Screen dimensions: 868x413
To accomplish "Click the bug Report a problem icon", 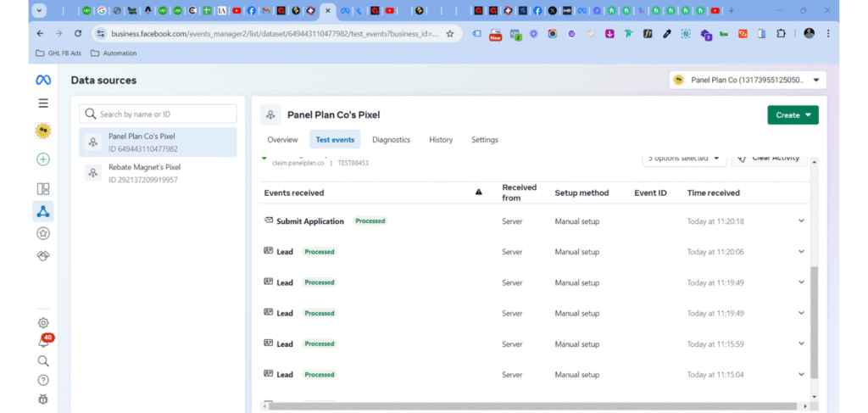I will pos(43,399).
